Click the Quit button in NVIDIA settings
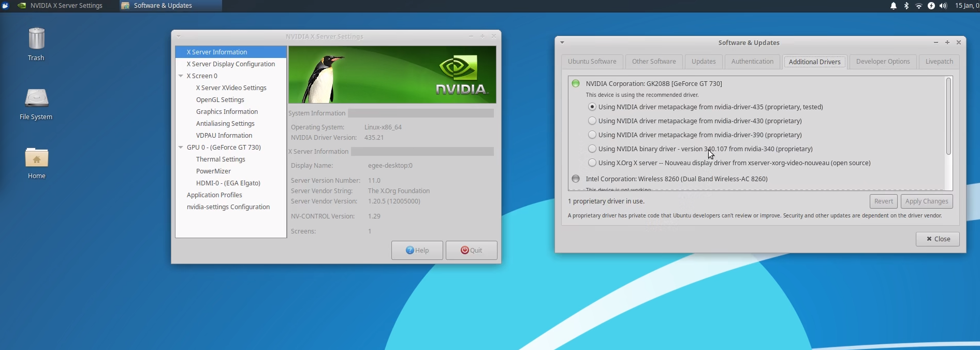 click(x=471, y=250)
